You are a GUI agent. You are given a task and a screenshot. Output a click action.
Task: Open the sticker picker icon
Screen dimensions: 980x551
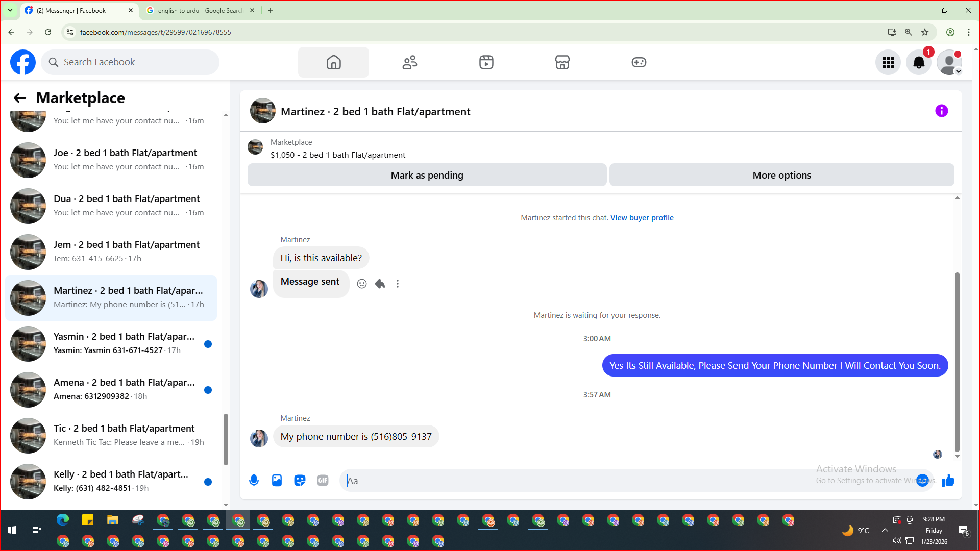[300, 480]
